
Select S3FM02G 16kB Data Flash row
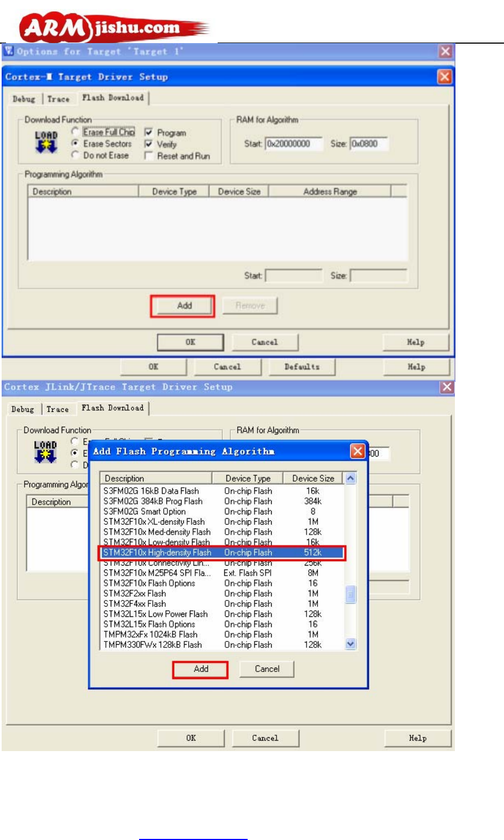tap(223, 491)
